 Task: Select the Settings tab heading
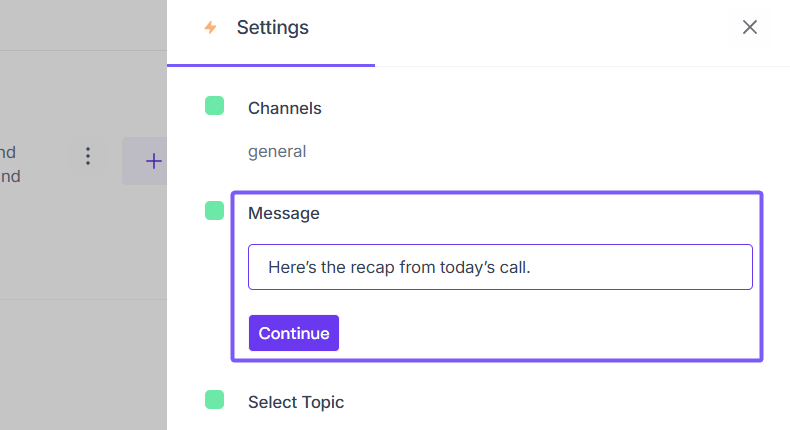(x=272, y=28)
